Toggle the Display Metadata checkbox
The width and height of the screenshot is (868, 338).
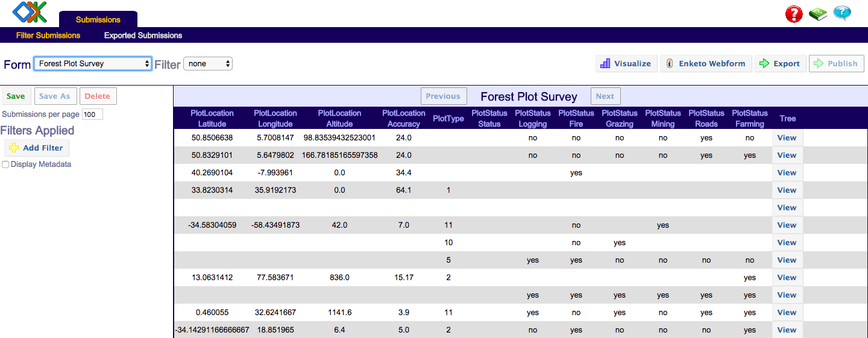[5, 164]
